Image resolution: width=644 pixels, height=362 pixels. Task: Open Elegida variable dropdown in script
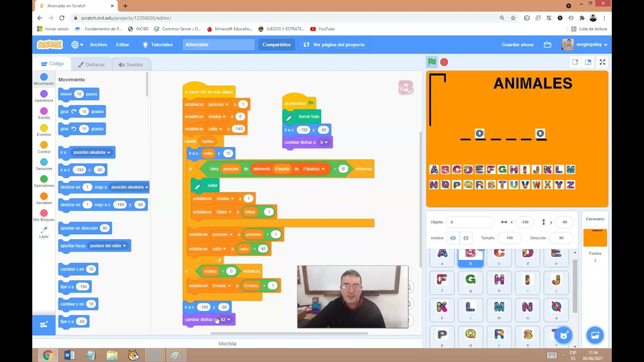pyautogui.click(x=282, y=169)
